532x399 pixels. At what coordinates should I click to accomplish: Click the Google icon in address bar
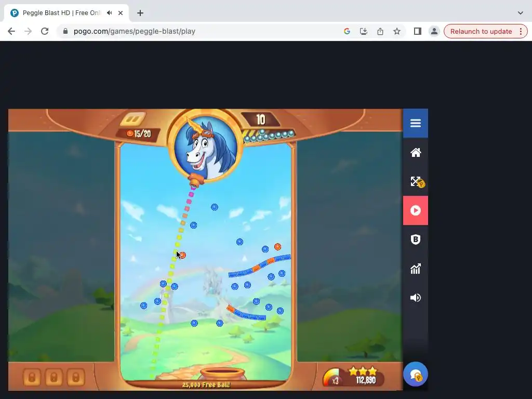pyautogui.click(x=347, y=31)
